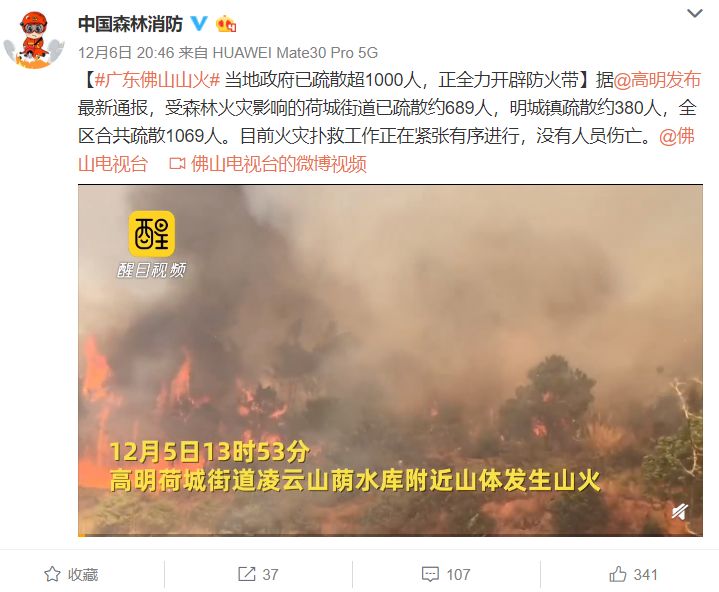Screen dimensions: 719x592
Task: Open the @高明发布 mention link
Action: click(657, 80)
